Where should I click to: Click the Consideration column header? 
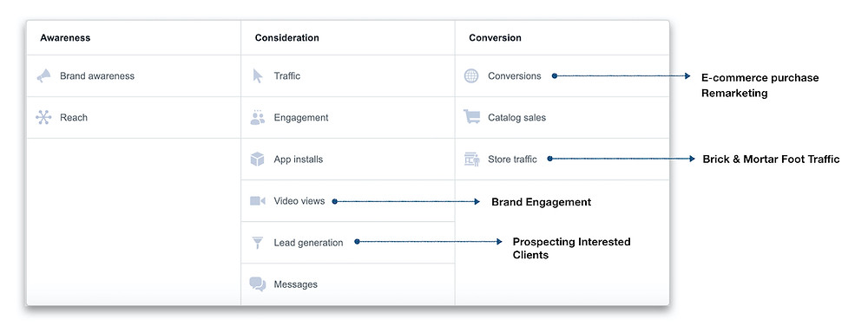286,38
